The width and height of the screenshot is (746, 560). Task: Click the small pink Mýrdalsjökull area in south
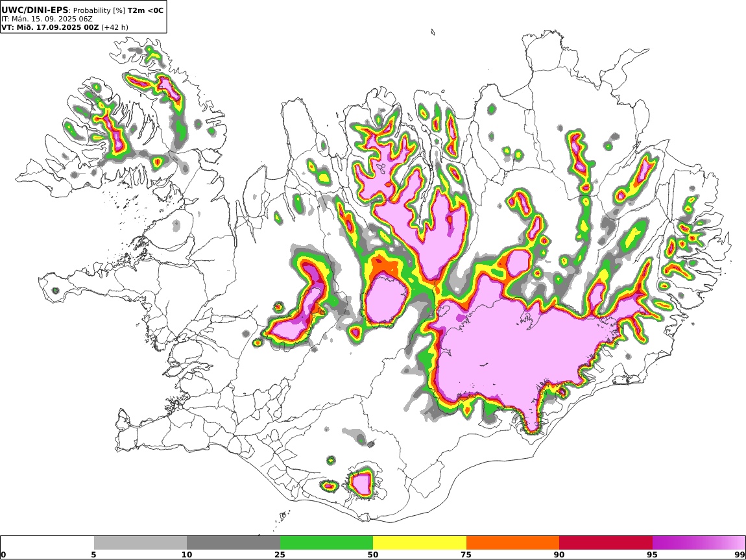coord(362,483)
